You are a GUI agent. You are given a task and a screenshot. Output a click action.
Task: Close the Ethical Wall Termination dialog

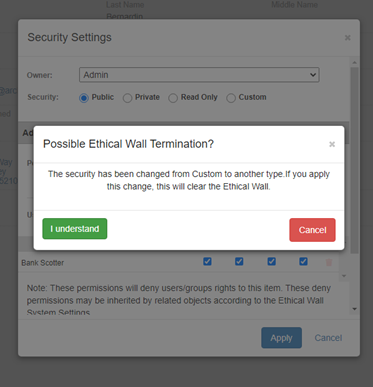click(332, 144)
